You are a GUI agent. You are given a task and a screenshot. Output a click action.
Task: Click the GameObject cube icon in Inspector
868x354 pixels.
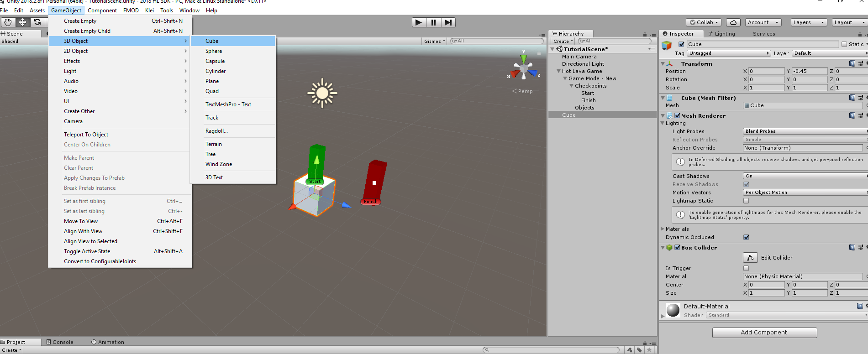(667, 45)
